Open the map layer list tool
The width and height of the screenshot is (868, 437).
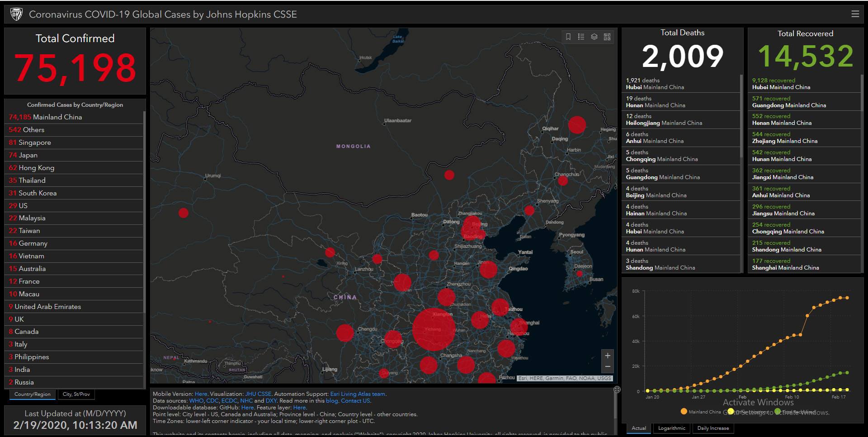click(x=594, y=37)
